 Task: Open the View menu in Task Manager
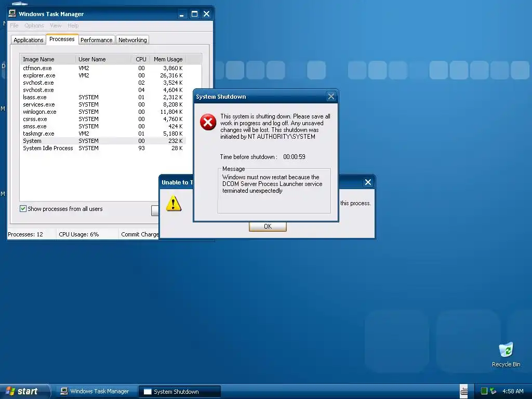pos(56,25)
